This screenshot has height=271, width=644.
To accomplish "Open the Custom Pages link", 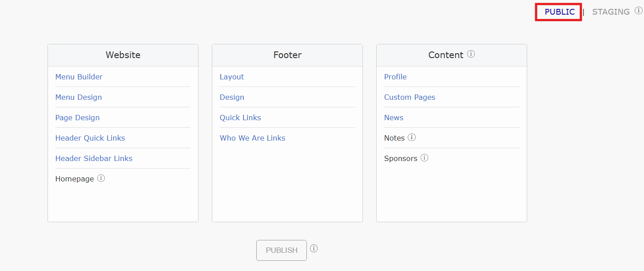I will coord(409,97).
